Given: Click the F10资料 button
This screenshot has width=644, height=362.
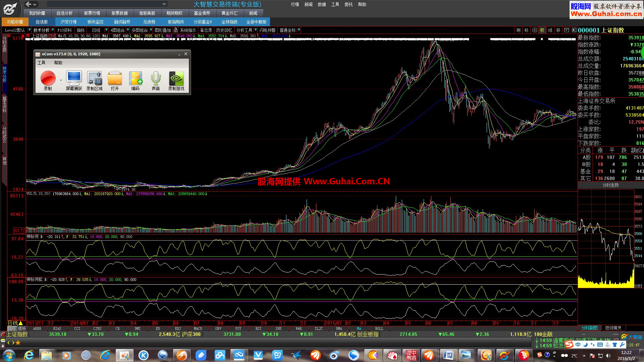Looking at the screenshot, I should (64, 30).
